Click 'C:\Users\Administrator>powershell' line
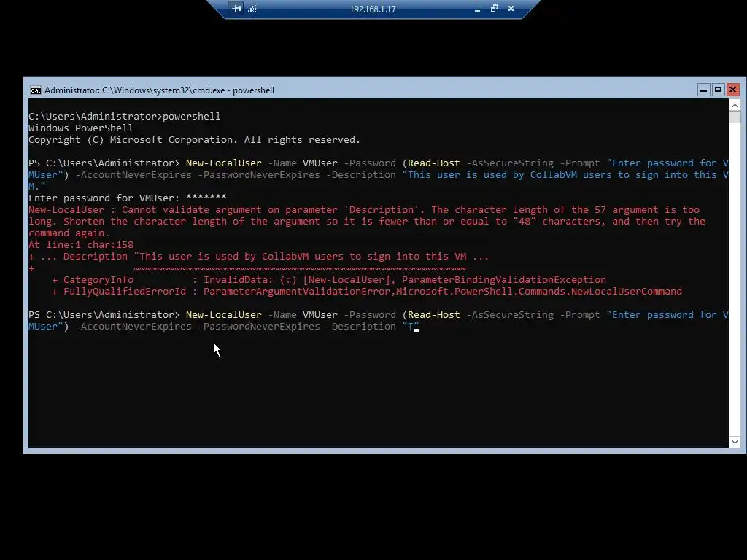Screen dimensions: 747x560 [124, 117]
